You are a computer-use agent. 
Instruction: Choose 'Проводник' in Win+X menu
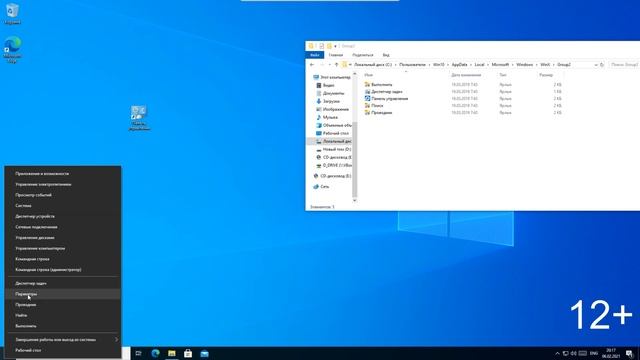pyautogui.click(x=63, y=304)
